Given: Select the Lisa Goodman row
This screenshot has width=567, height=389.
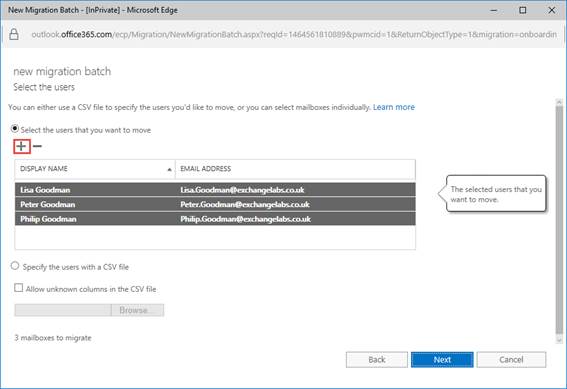Looking at the screenshot, I should (x=215, y=190).
